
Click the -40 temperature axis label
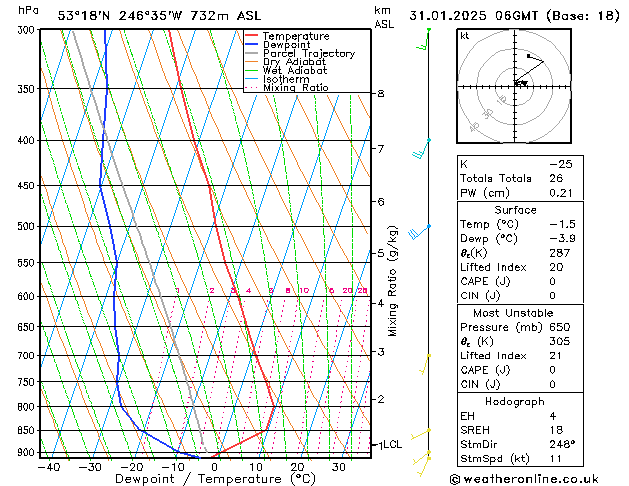click(x=49, y=467)
